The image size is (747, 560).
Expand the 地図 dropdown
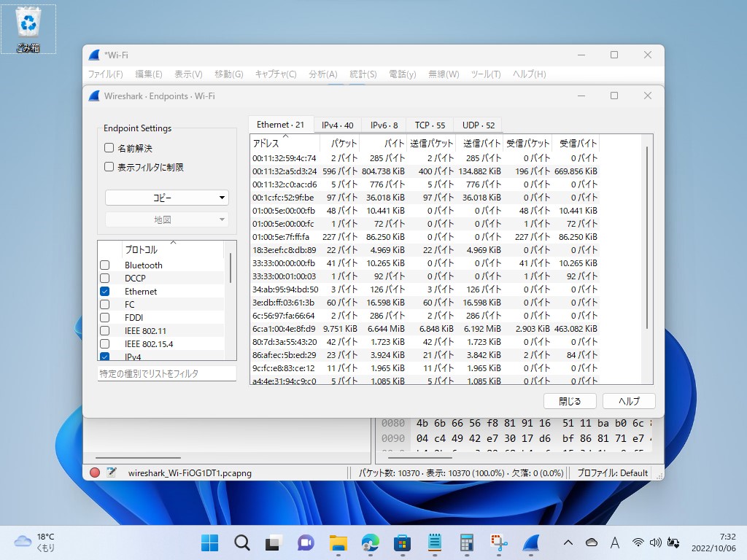(x=167, y=219)
